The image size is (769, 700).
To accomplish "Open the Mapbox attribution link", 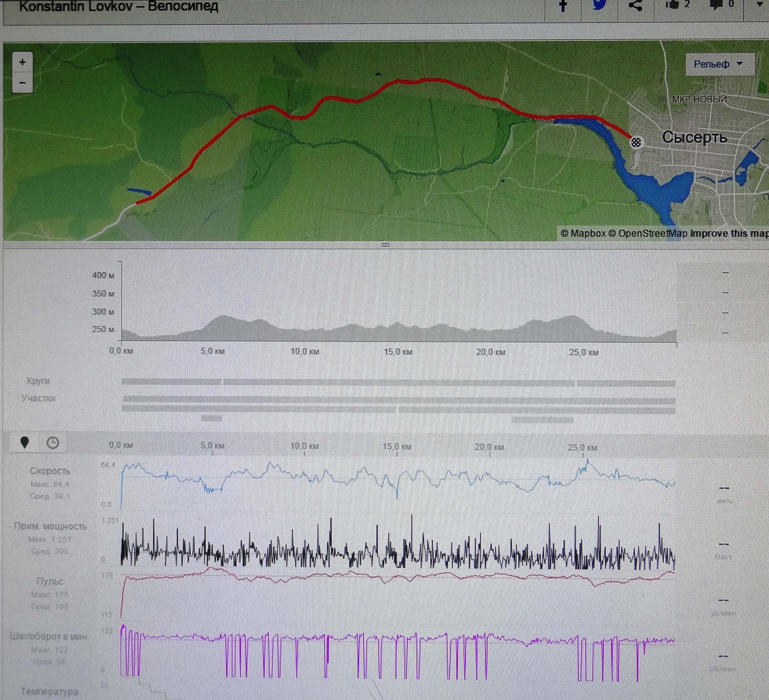I will (x=583, y=234).
